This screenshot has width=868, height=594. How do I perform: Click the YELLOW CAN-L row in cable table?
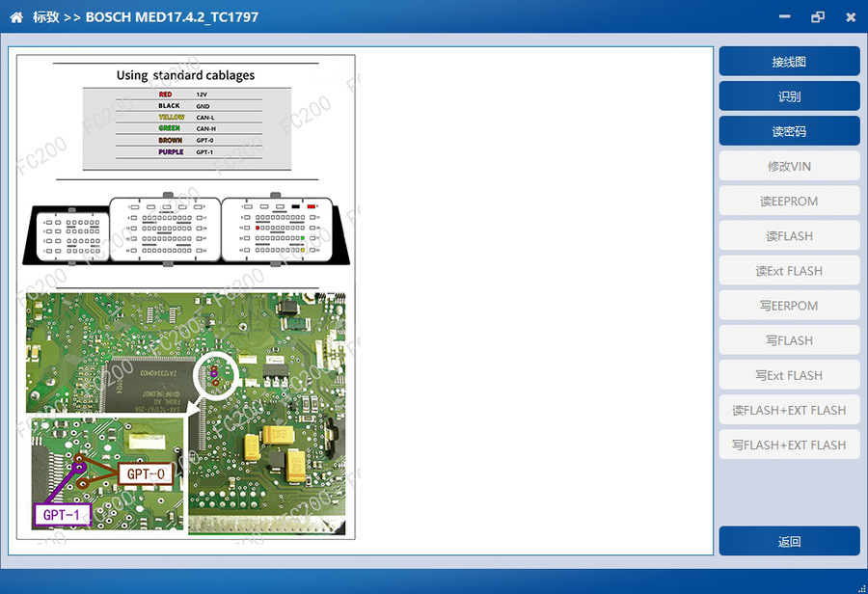click(x=188, y=118)
